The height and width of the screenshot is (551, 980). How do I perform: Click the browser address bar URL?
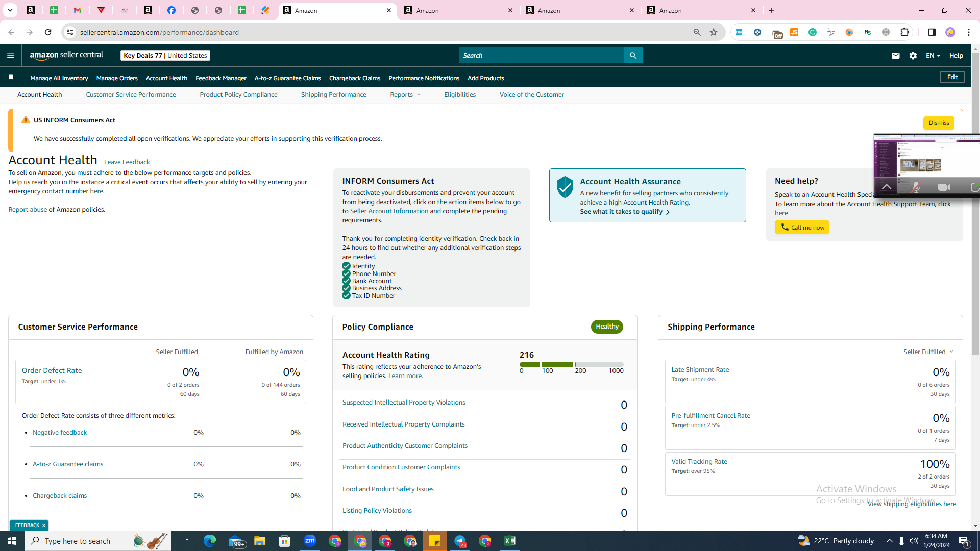pyautogui.click(x=159, y=32)
